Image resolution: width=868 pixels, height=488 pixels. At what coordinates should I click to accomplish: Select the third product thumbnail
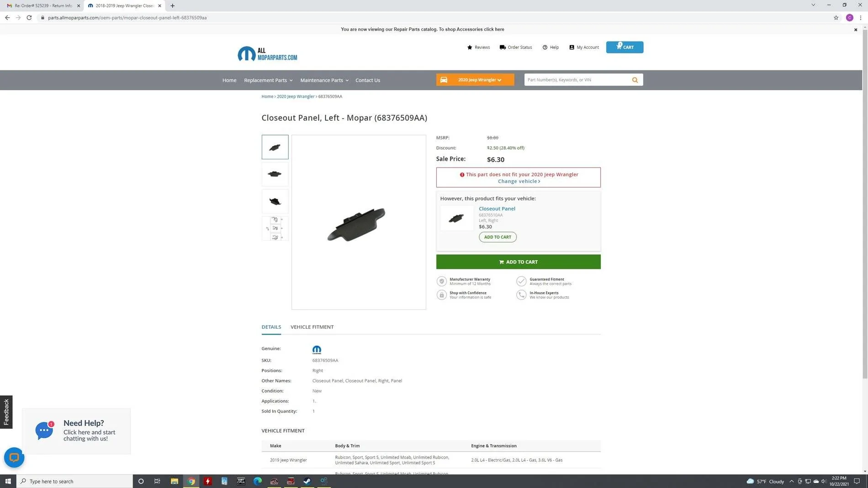(x=275, y=201)
